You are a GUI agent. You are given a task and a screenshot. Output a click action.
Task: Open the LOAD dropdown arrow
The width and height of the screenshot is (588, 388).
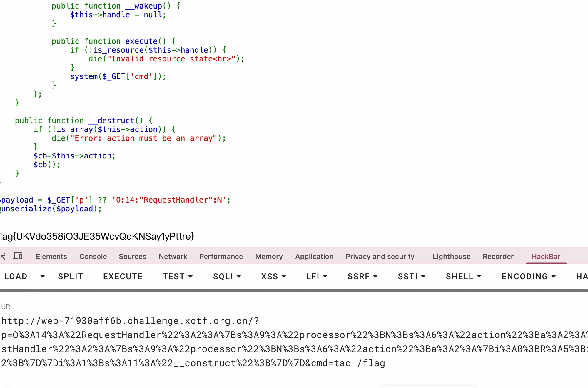pos(43,277)
